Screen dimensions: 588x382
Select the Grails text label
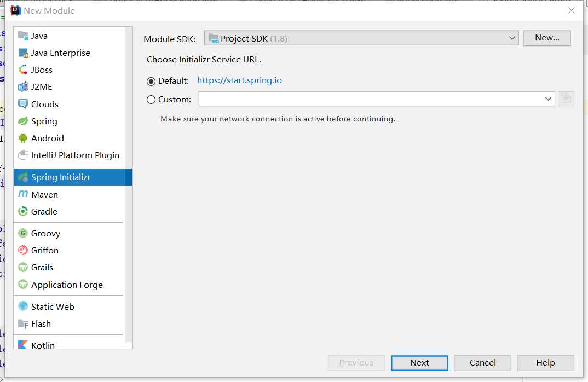click(x=42, y=267)
